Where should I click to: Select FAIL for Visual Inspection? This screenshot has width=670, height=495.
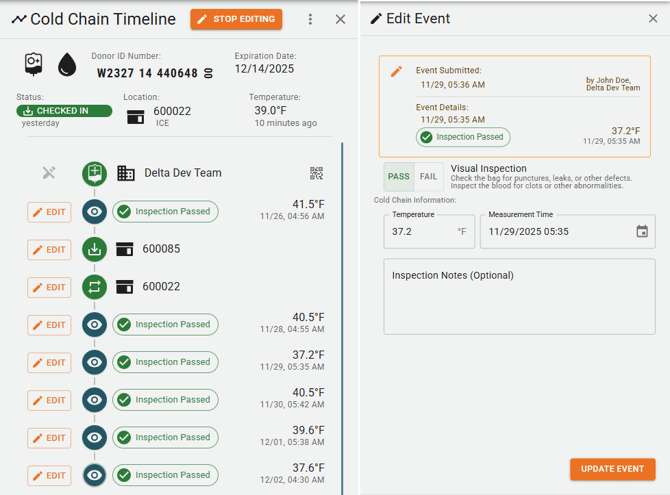pyautogui.click(x=428, y=177)
